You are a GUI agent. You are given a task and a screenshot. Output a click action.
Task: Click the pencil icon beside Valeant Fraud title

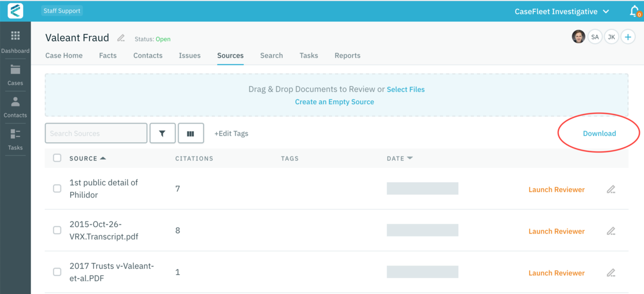(121, 39)
